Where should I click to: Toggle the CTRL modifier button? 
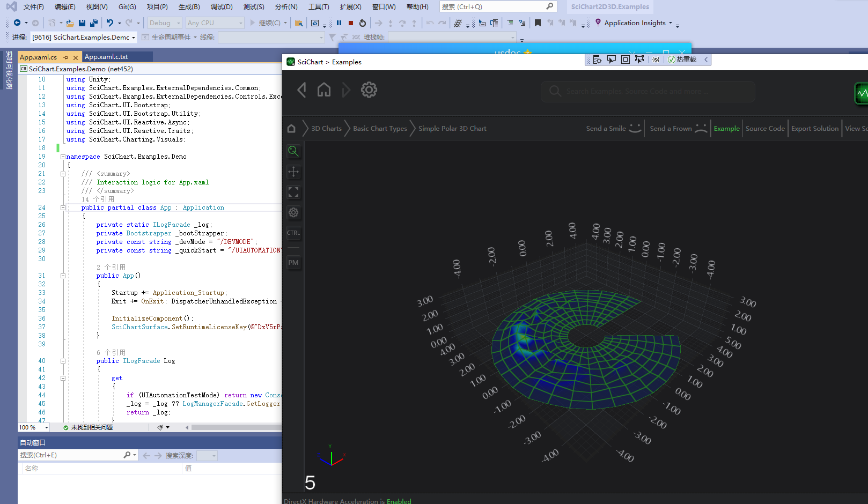(x=293, y=233)
